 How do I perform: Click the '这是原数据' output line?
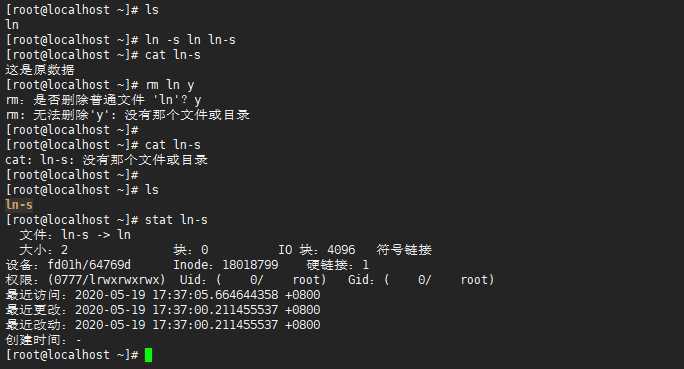click(40, 70)
